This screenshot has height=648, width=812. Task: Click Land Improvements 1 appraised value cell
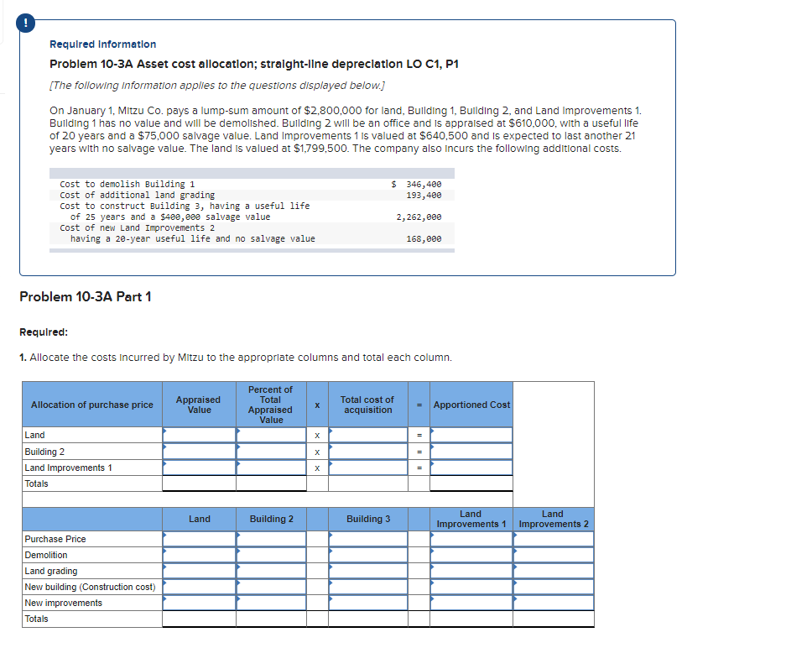coord(200,468)
